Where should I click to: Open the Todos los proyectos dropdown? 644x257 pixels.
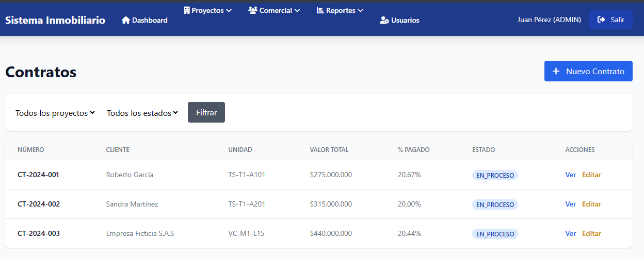[55, 113]
